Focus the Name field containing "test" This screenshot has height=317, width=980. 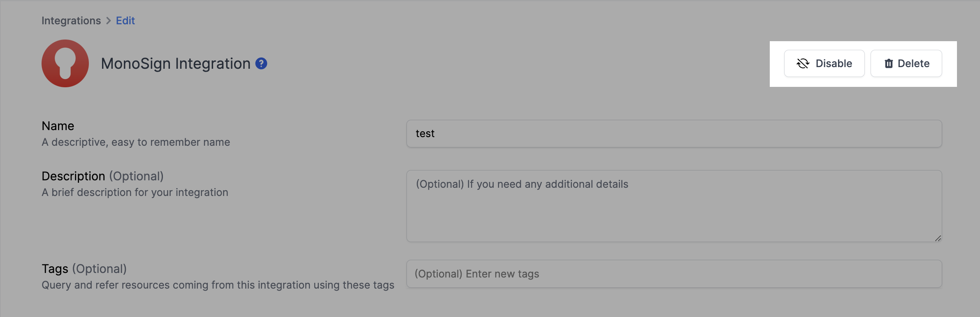pos(674,133)
